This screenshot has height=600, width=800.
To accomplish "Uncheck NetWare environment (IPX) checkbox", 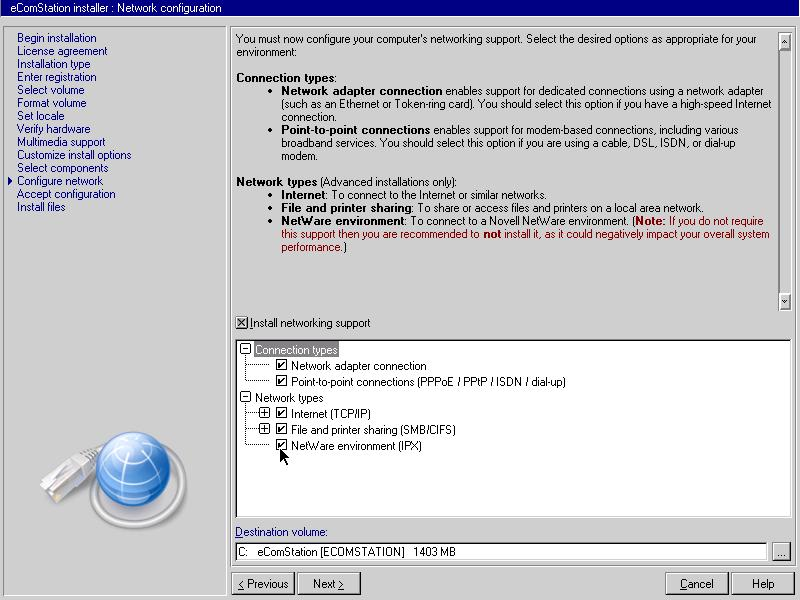I will click(x=281, y=445).
